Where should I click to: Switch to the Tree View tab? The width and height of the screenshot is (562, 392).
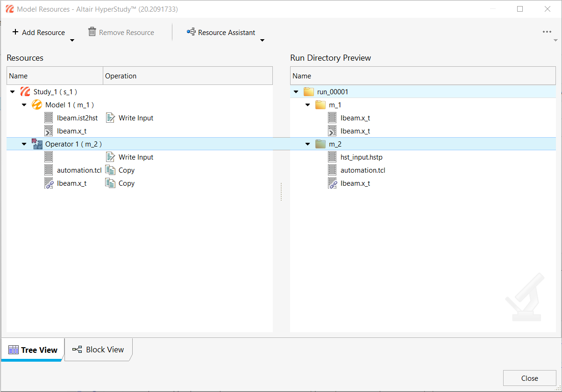coord(33,350)
